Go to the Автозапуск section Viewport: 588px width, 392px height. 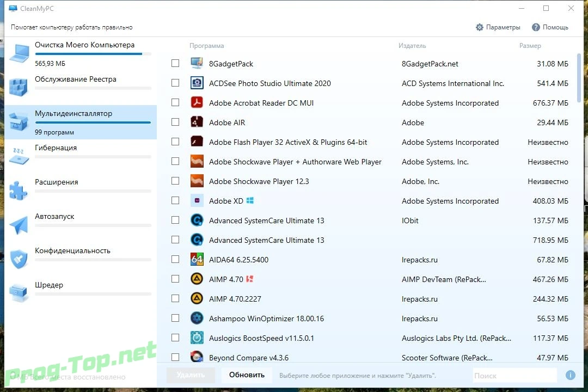click(81, 225)
